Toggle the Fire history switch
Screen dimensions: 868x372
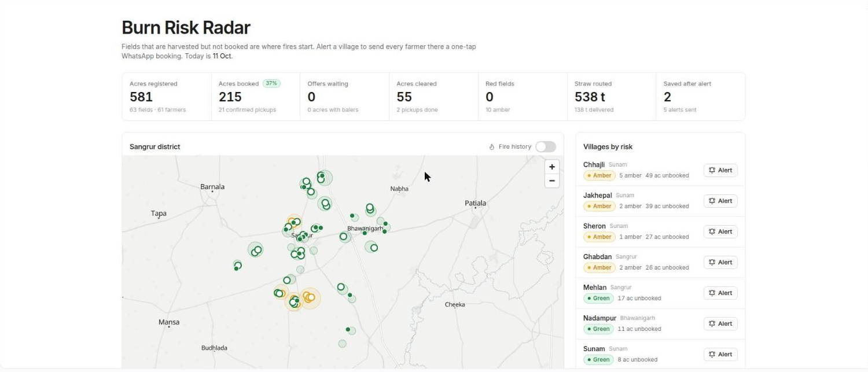coord(545,146)
